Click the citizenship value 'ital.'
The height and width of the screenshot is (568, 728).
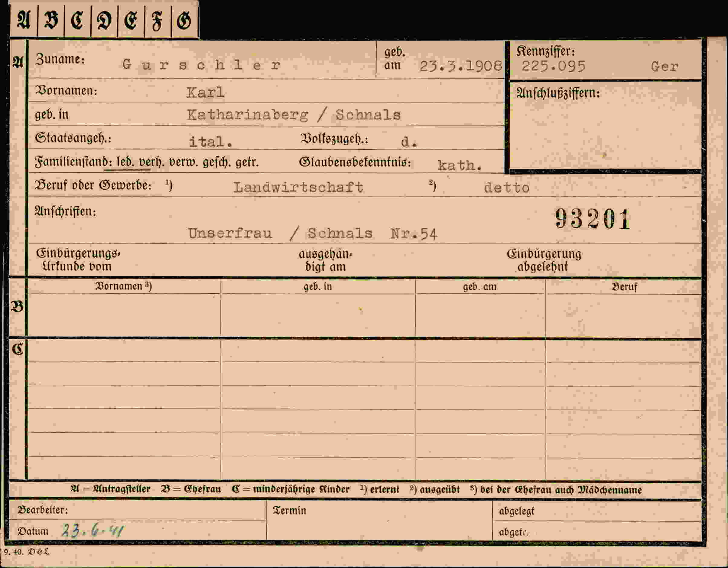point(211,142)
